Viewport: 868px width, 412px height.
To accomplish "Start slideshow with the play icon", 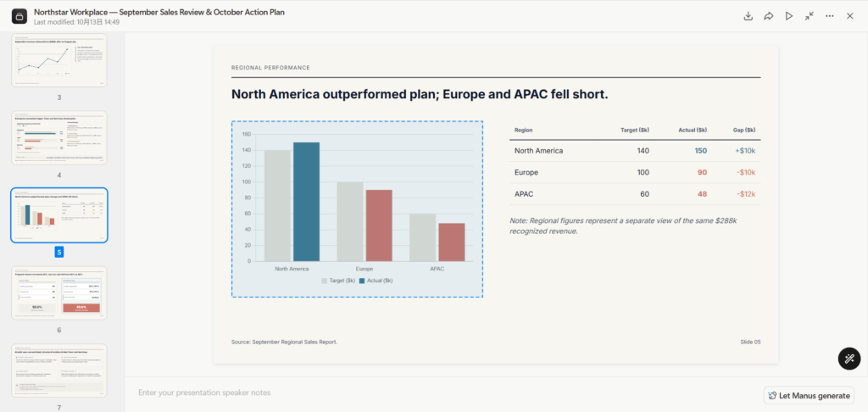I will [x=789, y=16].
